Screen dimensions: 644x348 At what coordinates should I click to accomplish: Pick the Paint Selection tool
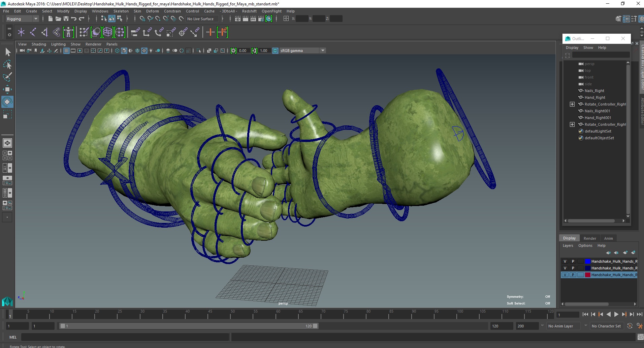click(7, 77)
